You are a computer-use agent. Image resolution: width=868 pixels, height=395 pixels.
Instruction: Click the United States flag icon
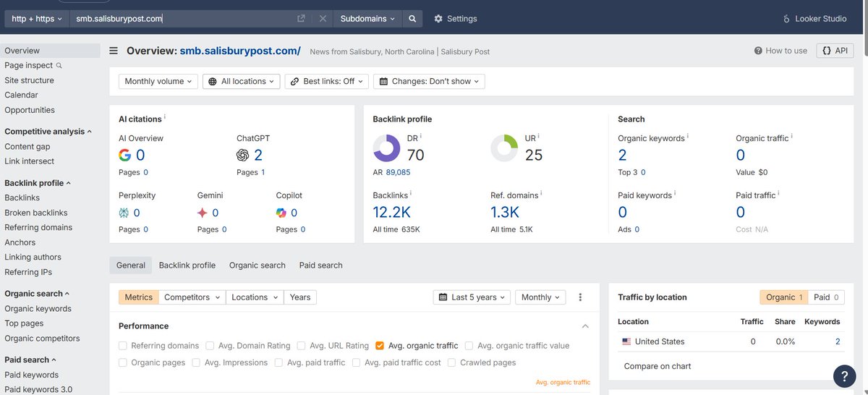tap(626, 341)
